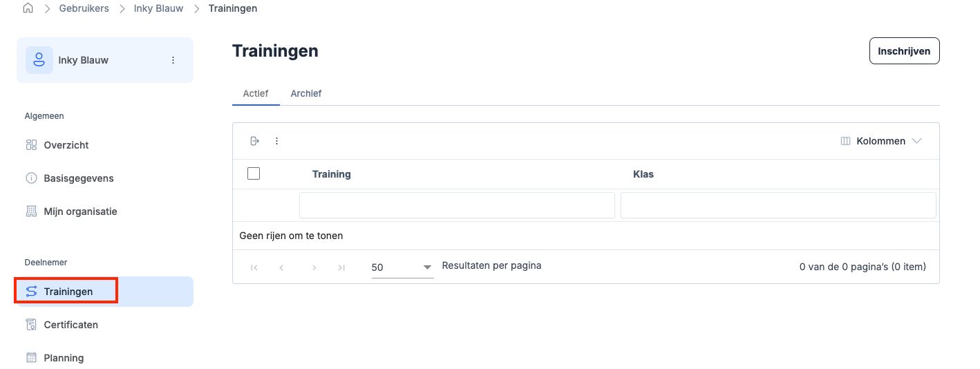980x369 pixels.
Task: Go to next page of results
Action: pos(314,267)
